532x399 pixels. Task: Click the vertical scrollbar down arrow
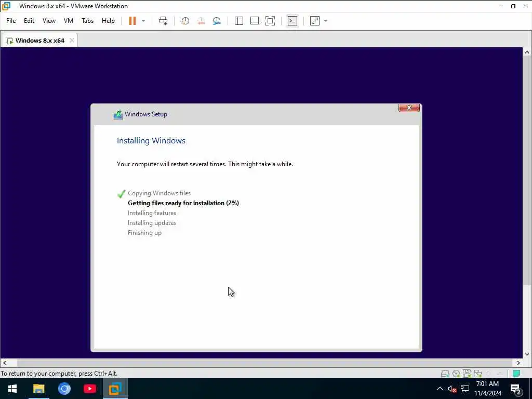coord(527,354)
